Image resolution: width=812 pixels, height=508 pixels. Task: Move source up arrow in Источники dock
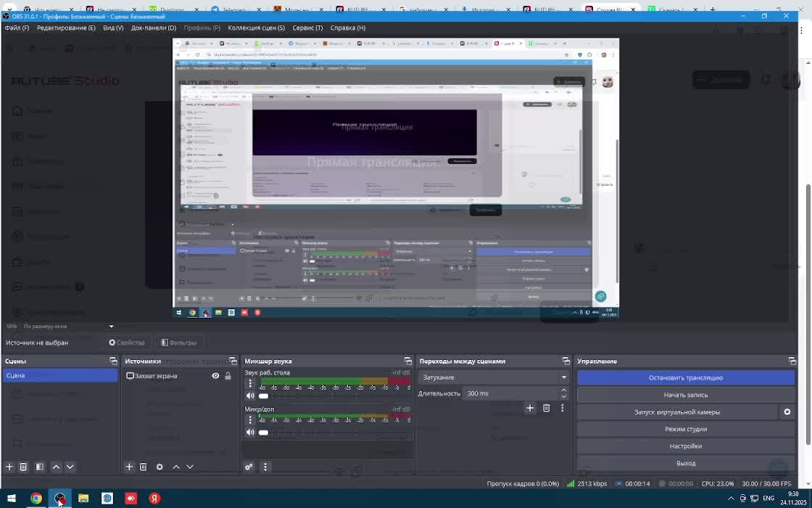click(x=176, y=467)
